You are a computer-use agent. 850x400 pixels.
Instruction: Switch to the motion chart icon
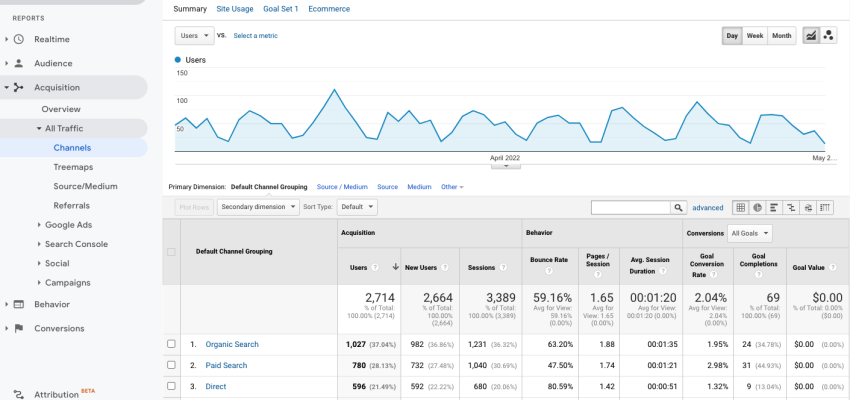[828, 35]
